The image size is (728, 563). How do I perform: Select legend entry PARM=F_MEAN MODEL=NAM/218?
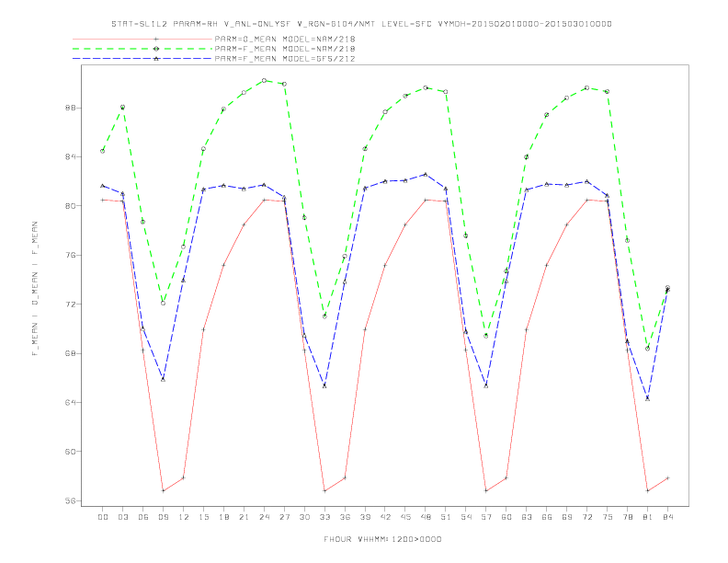[x=285, y=49]
